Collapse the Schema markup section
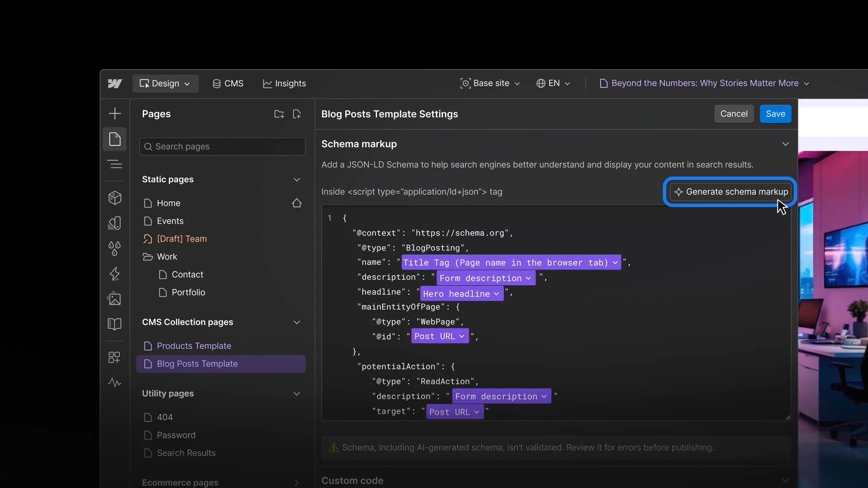Screen dimensions: 868x488 [786, 144]
